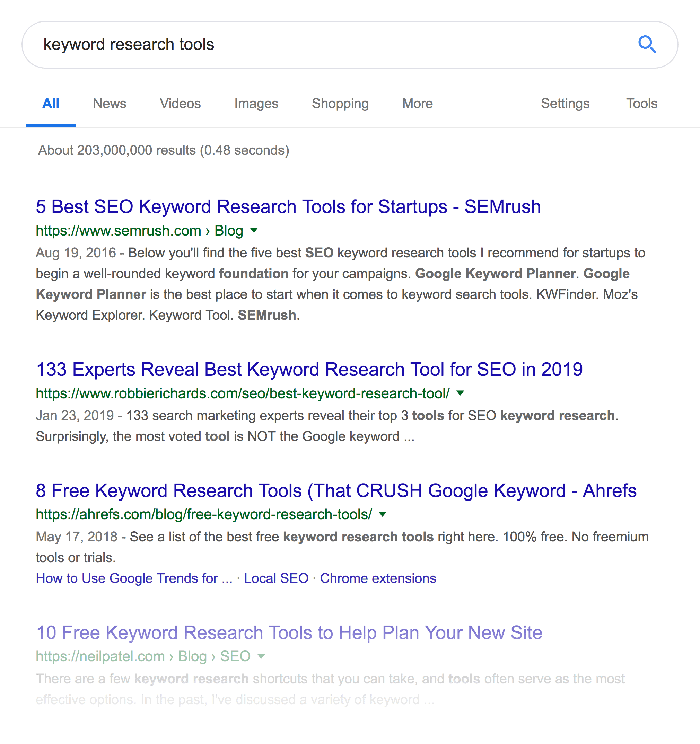
Task: Switch to the Shopping tab
Action: pos(340,103)
